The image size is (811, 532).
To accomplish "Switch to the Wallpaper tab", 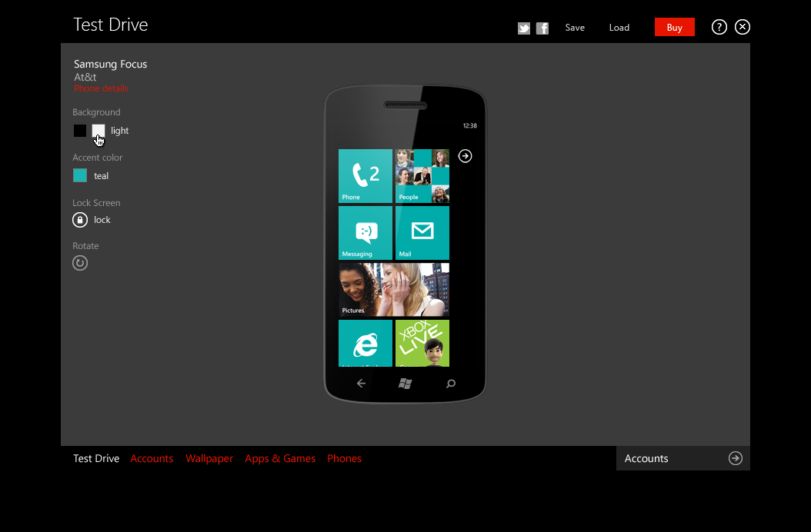I will (x=209, y=459).
